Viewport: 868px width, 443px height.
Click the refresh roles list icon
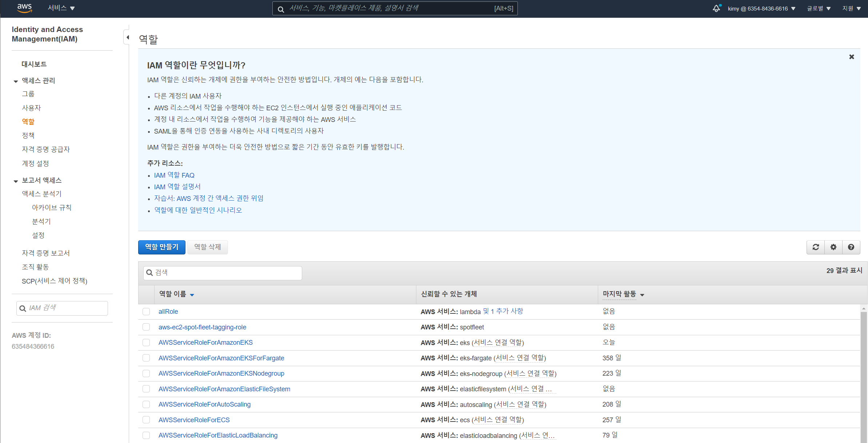(816, 247)
